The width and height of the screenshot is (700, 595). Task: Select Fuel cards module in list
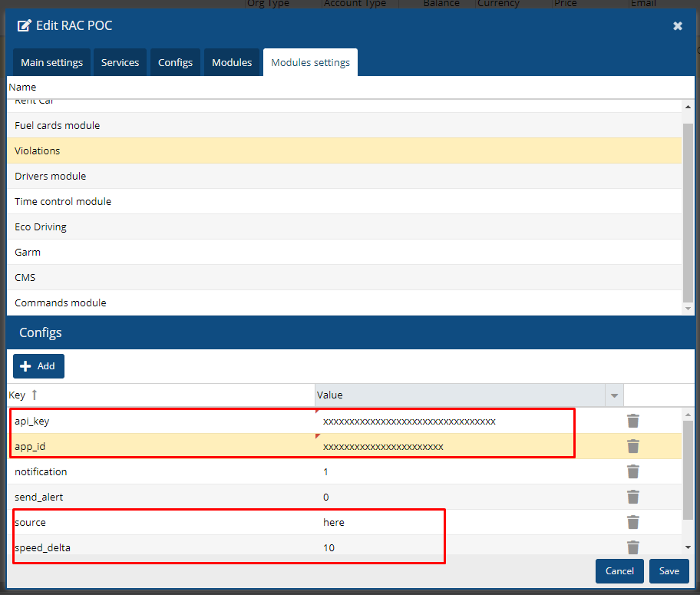58,125
